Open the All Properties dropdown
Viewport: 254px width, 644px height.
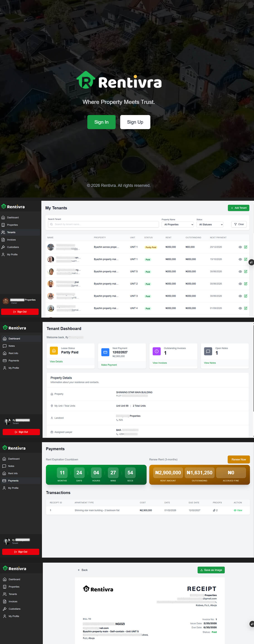tap(177, 225)
